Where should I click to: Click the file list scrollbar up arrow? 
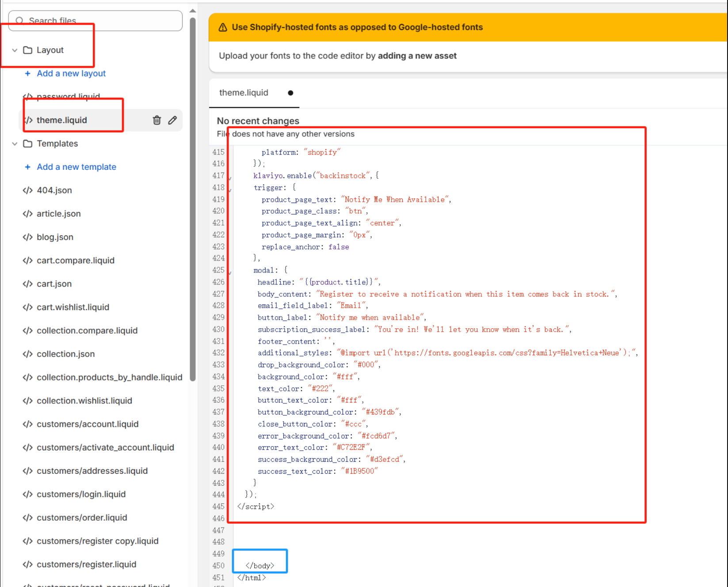[x=193, y=11]
